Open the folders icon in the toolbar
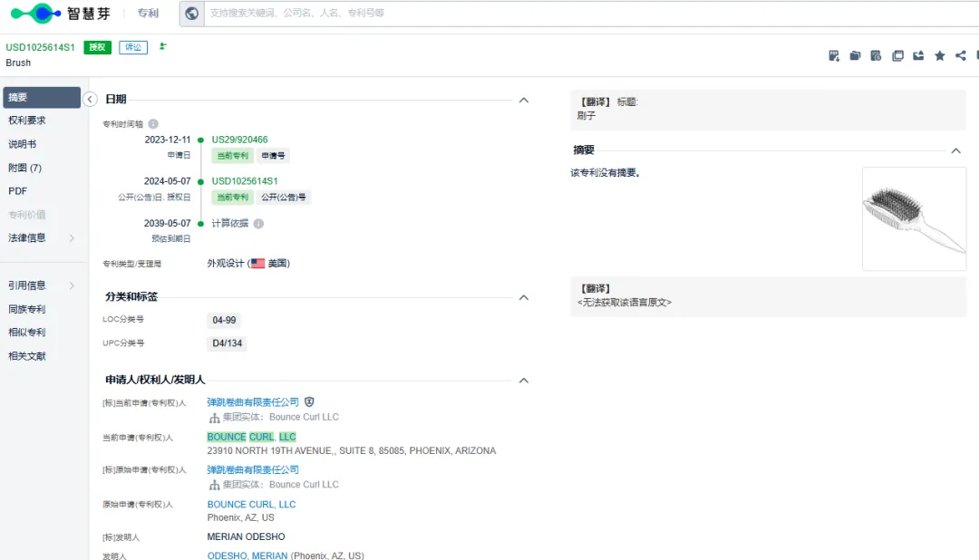This screenshot has width=979, height=560. click(855, 56)
